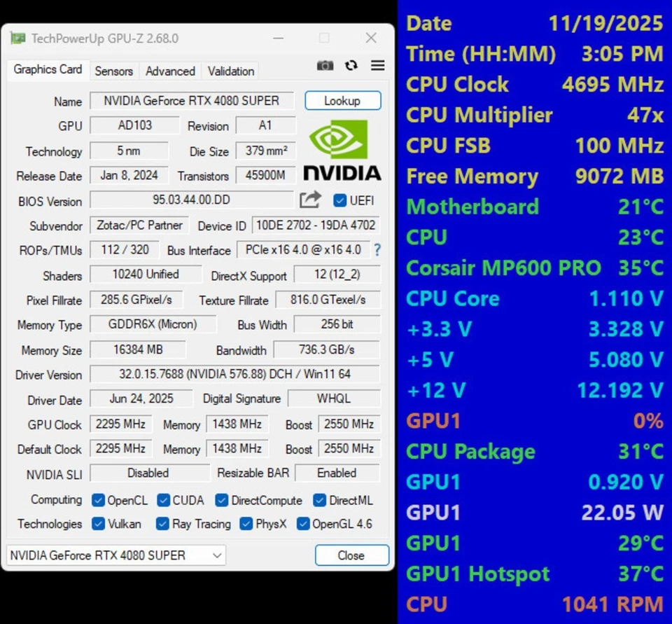Open the Validation tab
Viewport: 672px width, 624px height.
[x=230, y=71]
